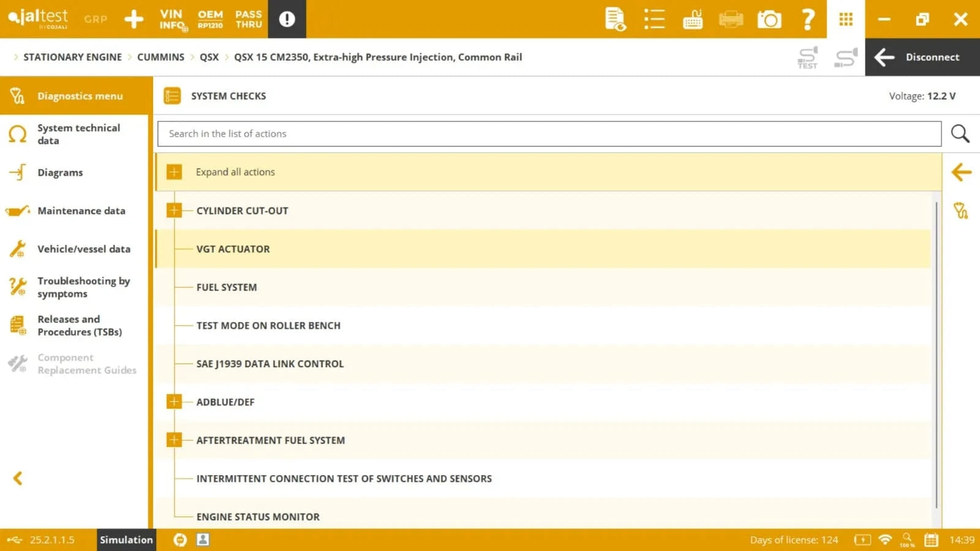Screen dimensions: 980x551
Task: Click the actions list vertical scrollbar
Action: click(936, 355)
